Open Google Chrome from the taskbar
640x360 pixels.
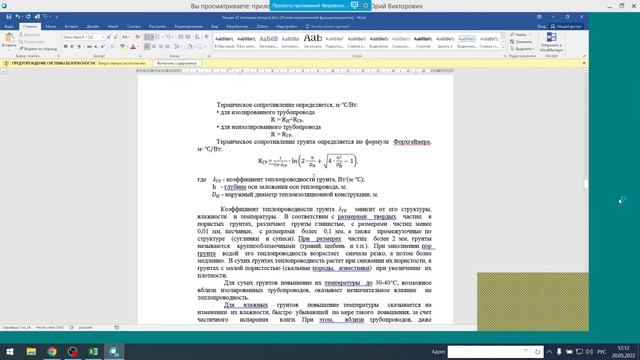(x=52, y=351)
